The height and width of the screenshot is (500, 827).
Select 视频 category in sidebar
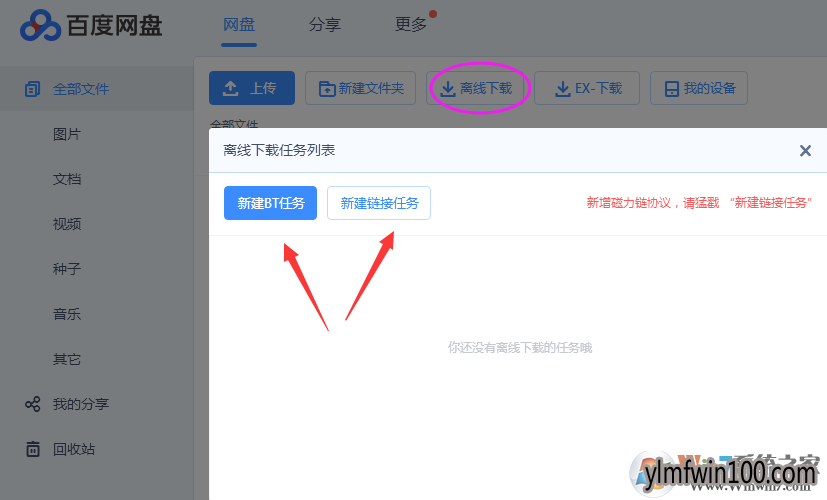67,224
